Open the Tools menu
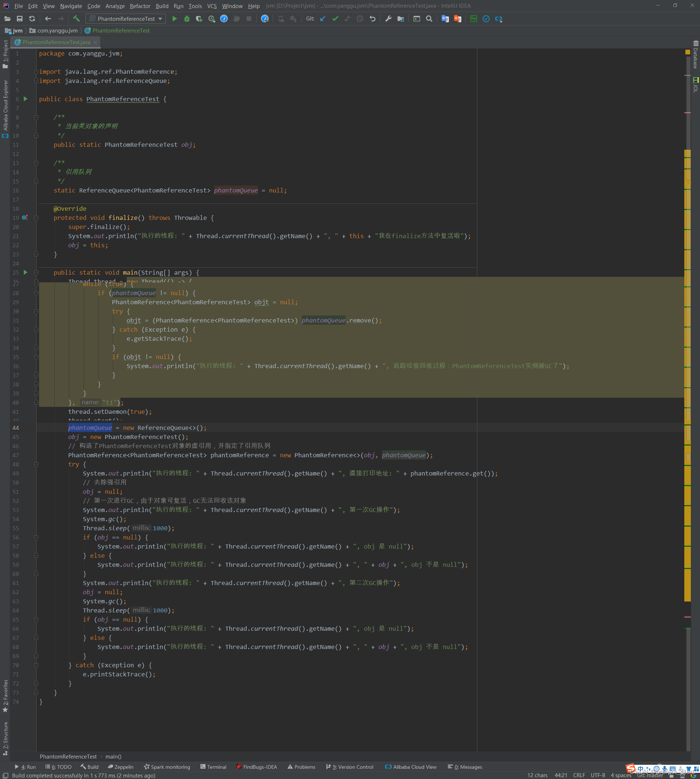Viewport: 700px width, 779px height. (x=195, y=6)
